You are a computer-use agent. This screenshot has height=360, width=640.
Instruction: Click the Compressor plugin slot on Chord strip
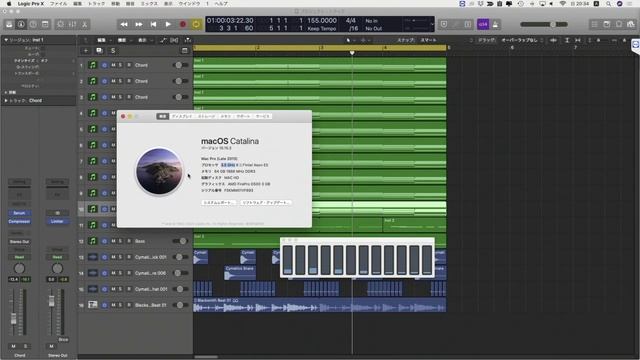[19, 221]
